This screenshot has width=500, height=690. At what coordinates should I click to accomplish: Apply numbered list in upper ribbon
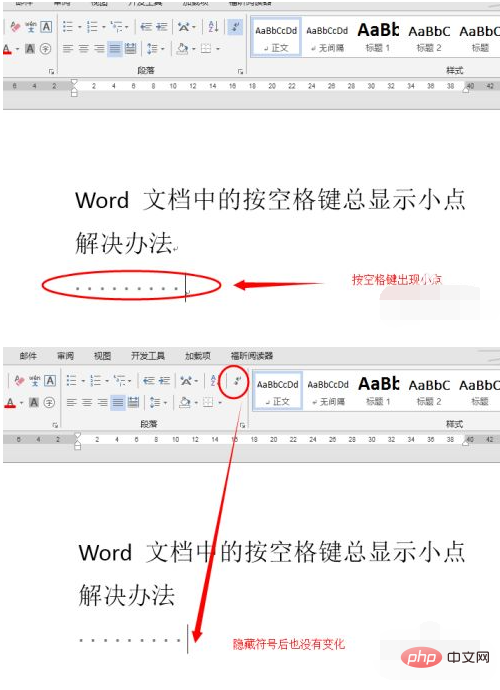[92, 27]
